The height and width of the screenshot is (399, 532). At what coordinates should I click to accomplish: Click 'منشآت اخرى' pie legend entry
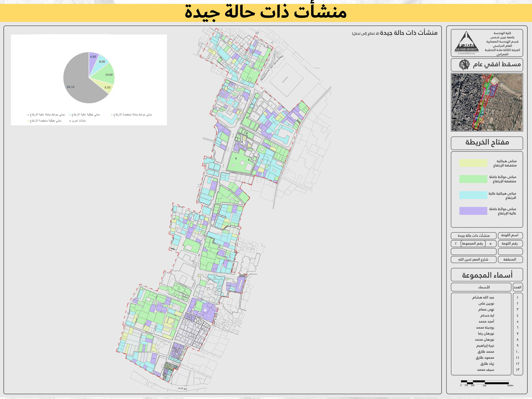click(78, 121)
